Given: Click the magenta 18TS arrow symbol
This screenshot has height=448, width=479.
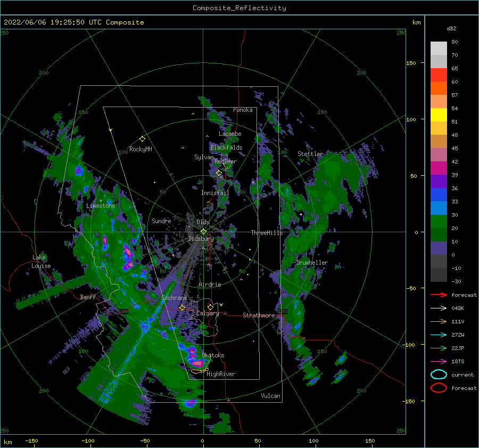Looking at the screenshot, I should [x=439, y=362].
